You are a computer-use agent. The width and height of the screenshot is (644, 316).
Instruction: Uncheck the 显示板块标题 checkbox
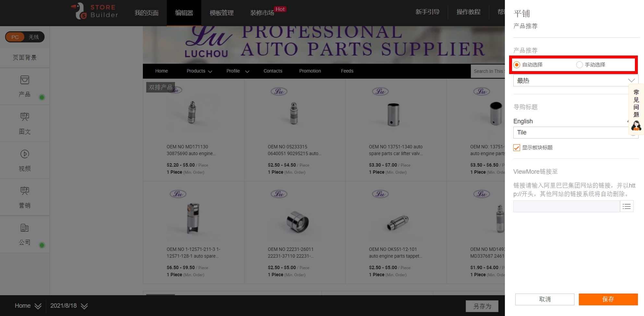[517, 147]
